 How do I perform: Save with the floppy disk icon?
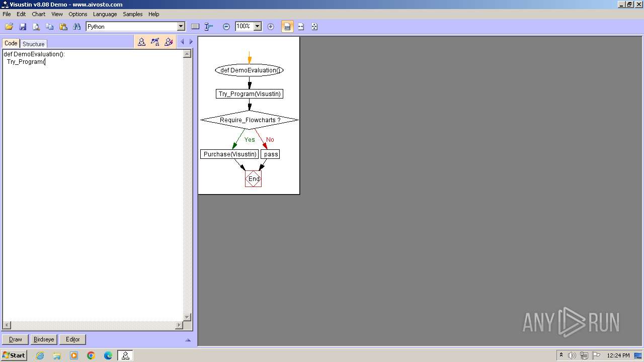pos(23,27)
